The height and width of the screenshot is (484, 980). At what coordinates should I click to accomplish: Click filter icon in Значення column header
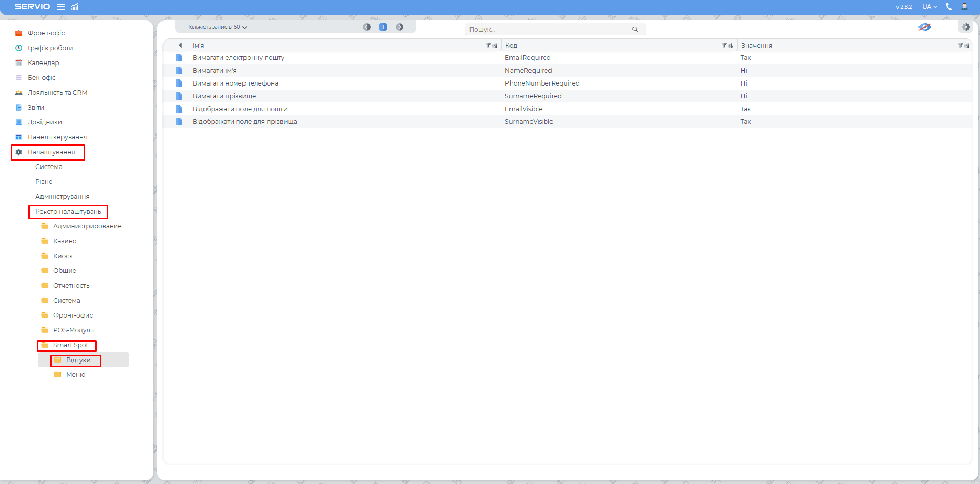(961, 46)
